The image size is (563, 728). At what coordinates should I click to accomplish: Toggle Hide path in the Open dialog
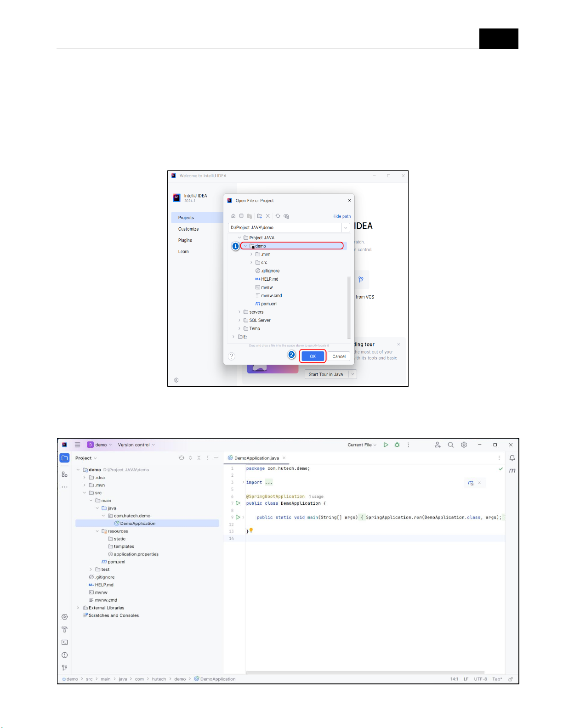coord(341,216)
